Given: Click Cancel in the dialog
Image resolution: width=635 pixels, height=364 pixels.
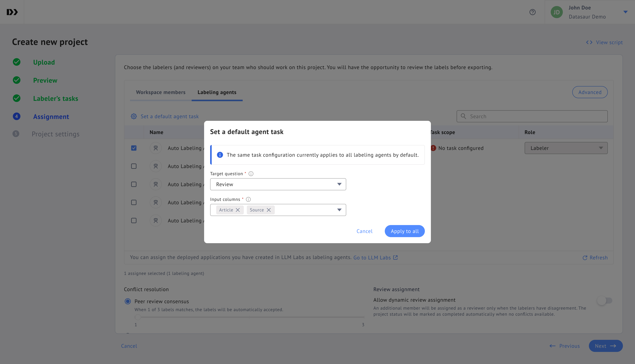Looking at the screenshot, I should 364,231.
